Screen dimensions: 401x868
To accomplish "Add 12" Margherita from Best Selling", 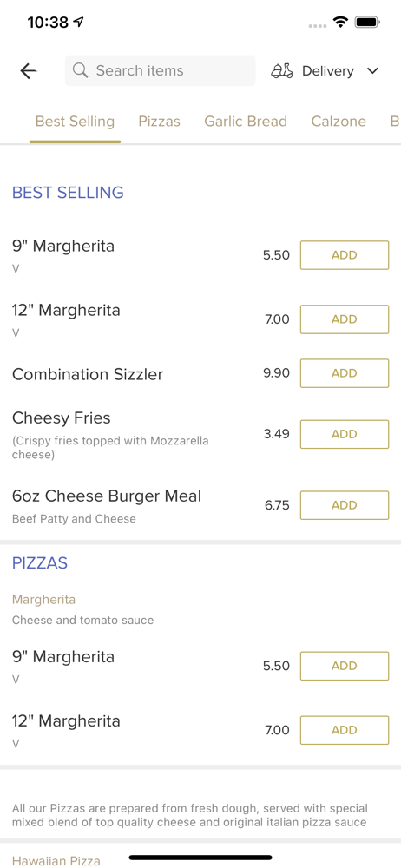I will click(x=345, y=319).
